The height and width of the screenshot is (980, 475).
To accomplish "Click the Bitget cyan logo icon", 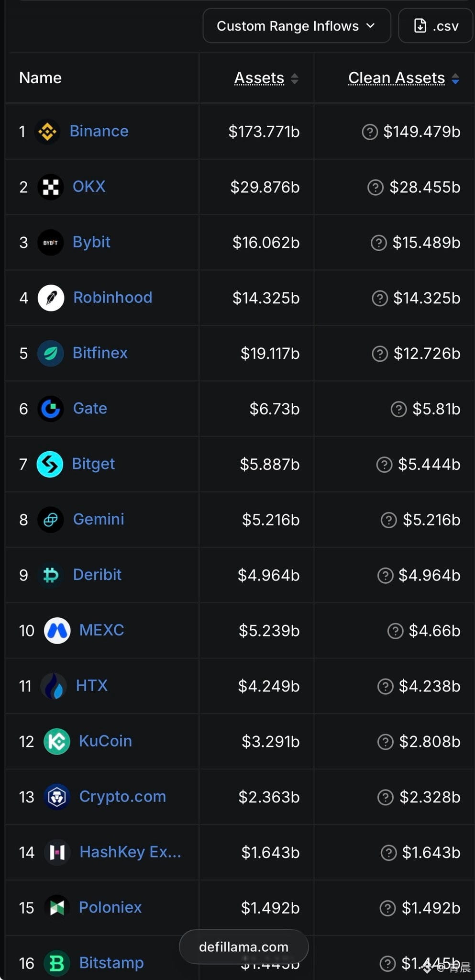I will click(x=50, y=464).
